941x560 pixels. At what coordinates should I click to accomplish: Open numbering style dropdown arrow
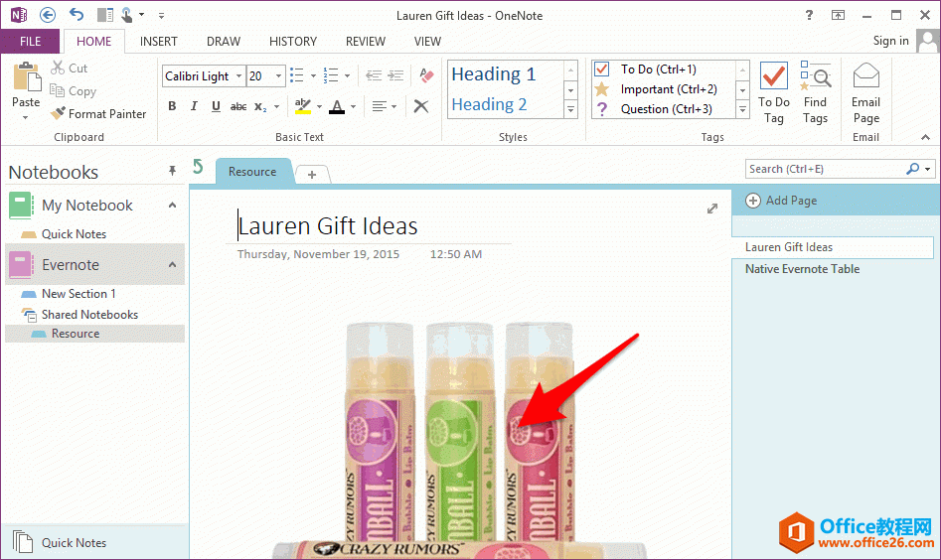click(x=348, y=76)
